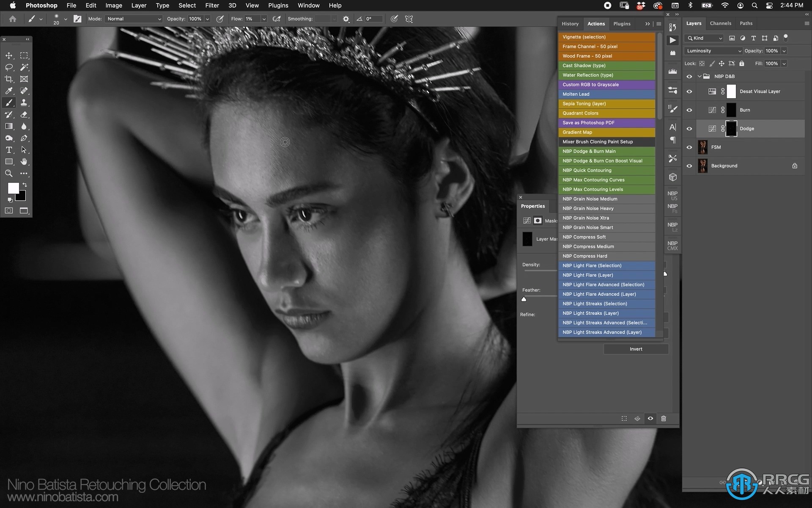Select the Dodge layer mask thumbnail
This screenshot has height=508, width=812.
coord(731,129)
